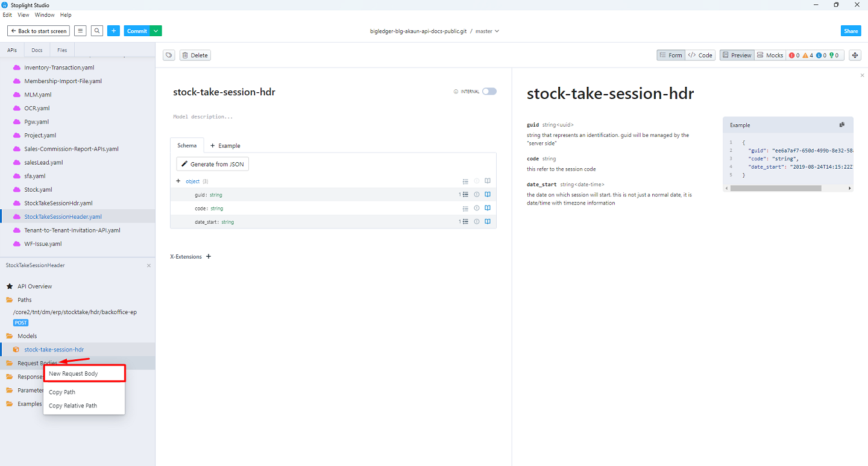Switch editor to Code view
The height and width of the screenshot is (466, 868).
click(x=700, y=55)
